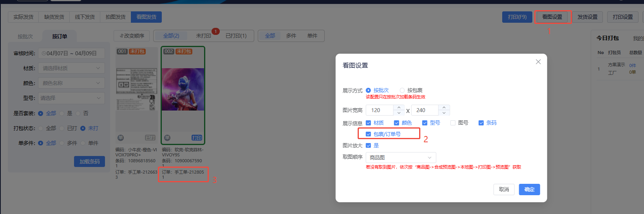This screenshot has height=214, width=644.
Task: Check the 图号 checkbox
Action: (x=453, y=123)
